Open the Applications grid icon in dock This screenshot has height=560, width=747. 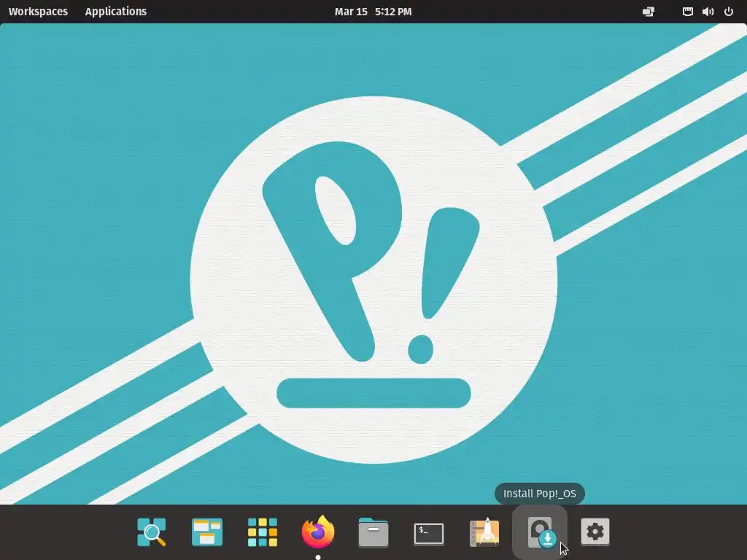(x=263, y=532)
